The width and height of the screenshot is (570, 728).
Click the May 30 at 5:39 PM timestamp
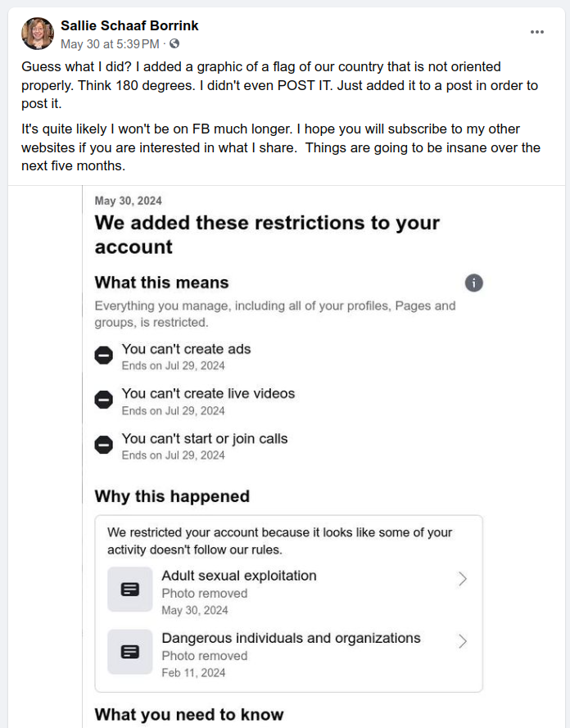pos(110,43)
